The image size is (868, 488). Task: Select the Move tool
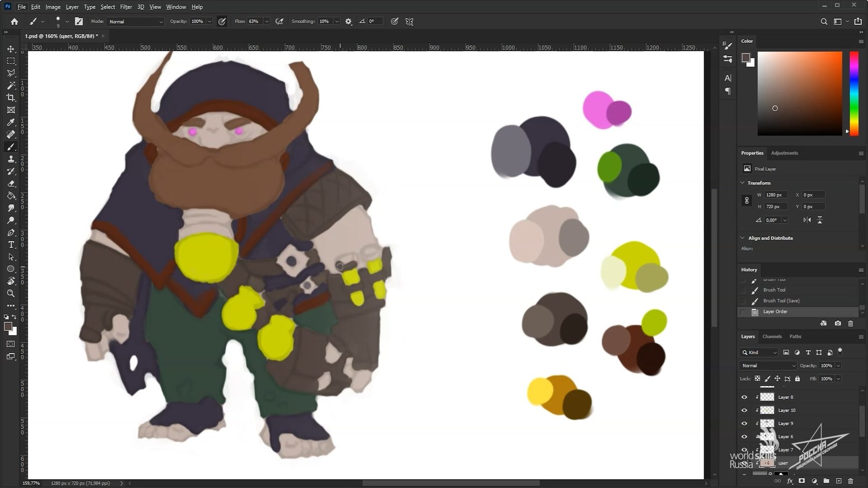(11, 49)
